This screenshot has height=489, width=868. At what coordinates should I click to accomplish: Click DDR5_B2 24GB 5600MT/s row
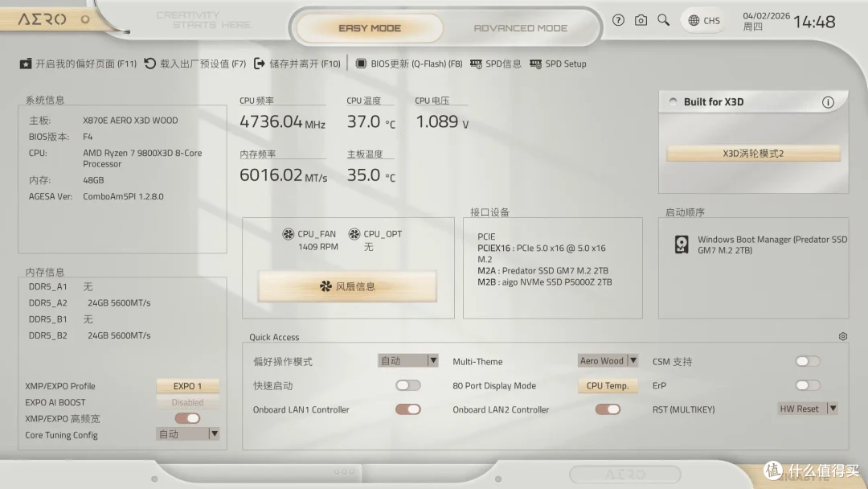click(x=90, y=335)
